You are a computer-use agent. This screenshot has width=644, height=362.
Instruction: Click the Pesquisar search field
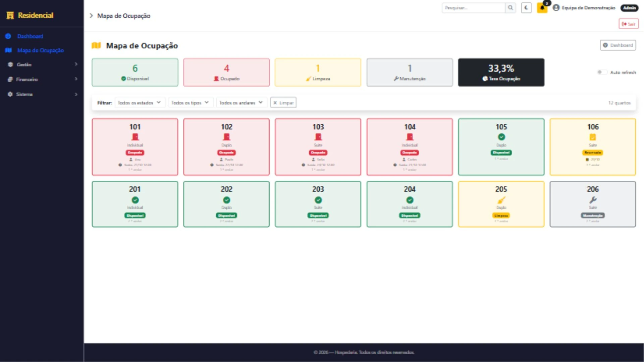coord(474,8)
